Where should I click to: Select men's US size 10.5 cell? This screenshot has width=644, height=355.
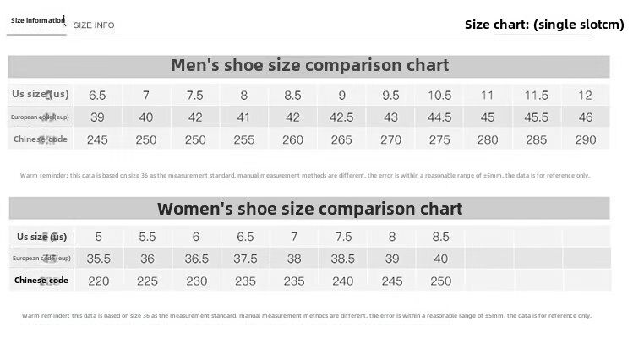(x=439, y=95)
